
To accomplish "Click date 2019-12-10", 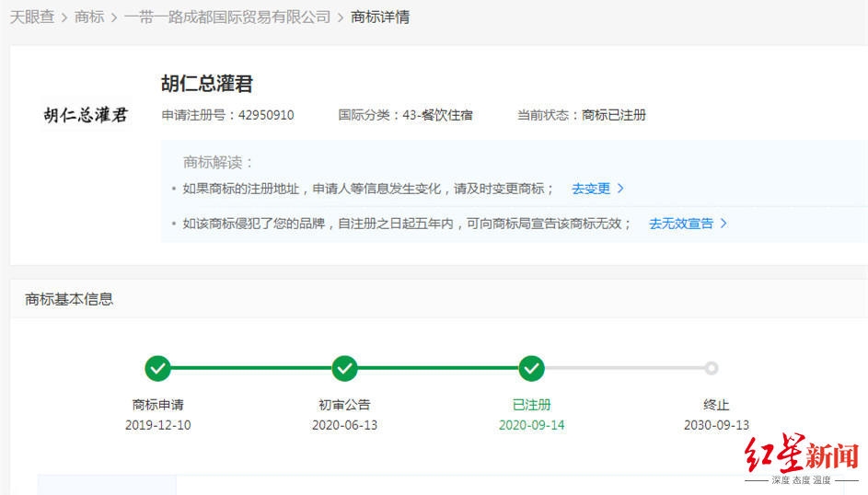I will 157,425.
